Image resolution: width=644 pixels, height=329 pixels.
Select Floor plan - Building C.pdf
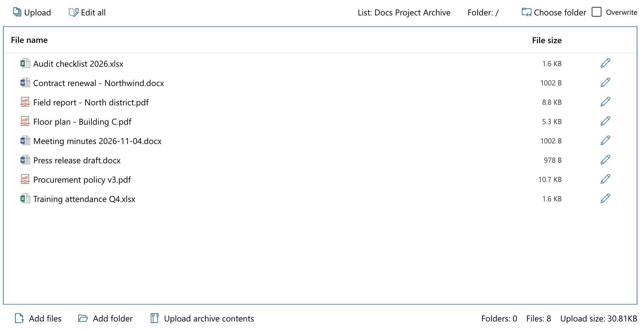[x=82, y=122]
